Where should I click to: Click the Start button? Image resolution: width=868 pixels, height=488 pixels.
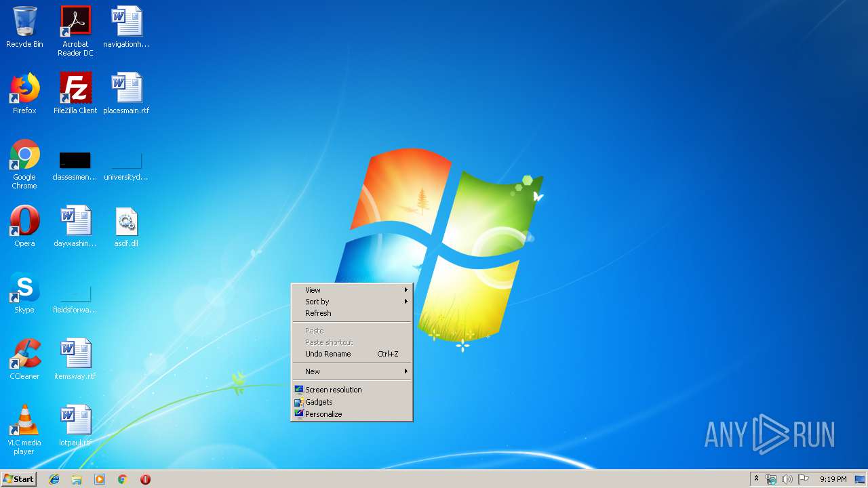[18, 479]
